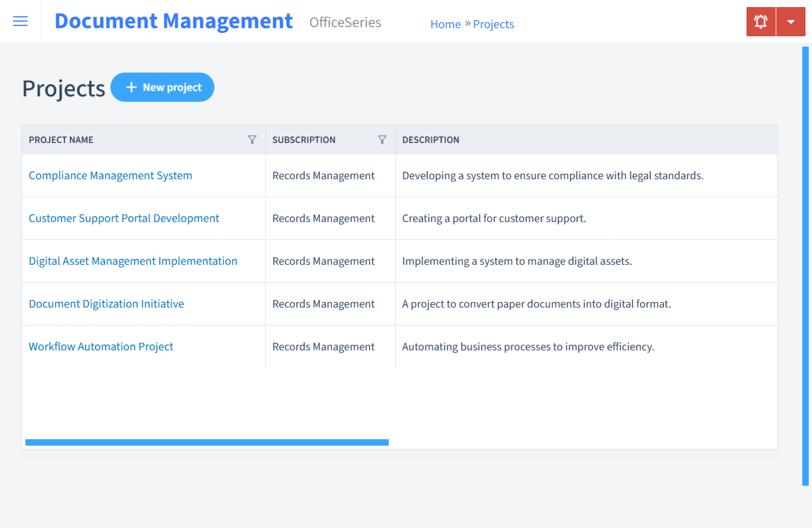Viewport: 812px width, 528px height.
Task: Sort by the Project Name column header
Action: pos(61,139)
